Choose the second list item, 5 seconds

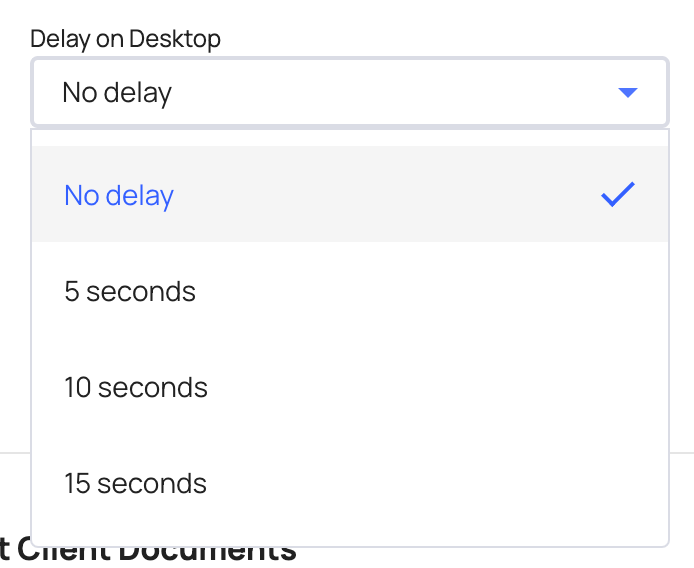[130, 291]
